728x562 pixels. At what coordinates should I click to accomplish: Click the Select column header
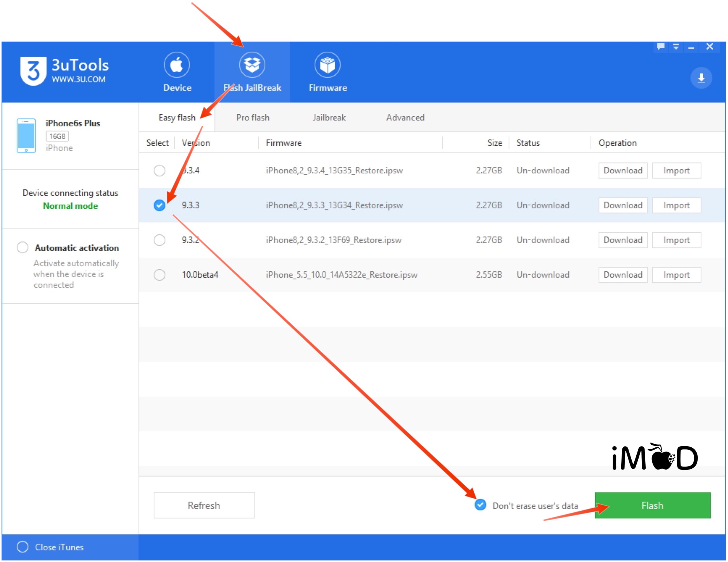coord(157,143)
